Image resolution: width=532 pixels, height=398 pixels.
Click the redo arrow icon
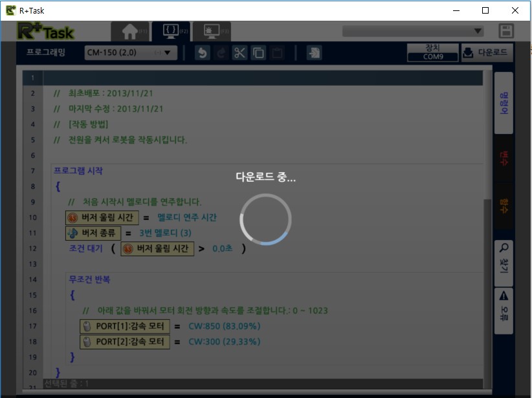pos(221,53)
